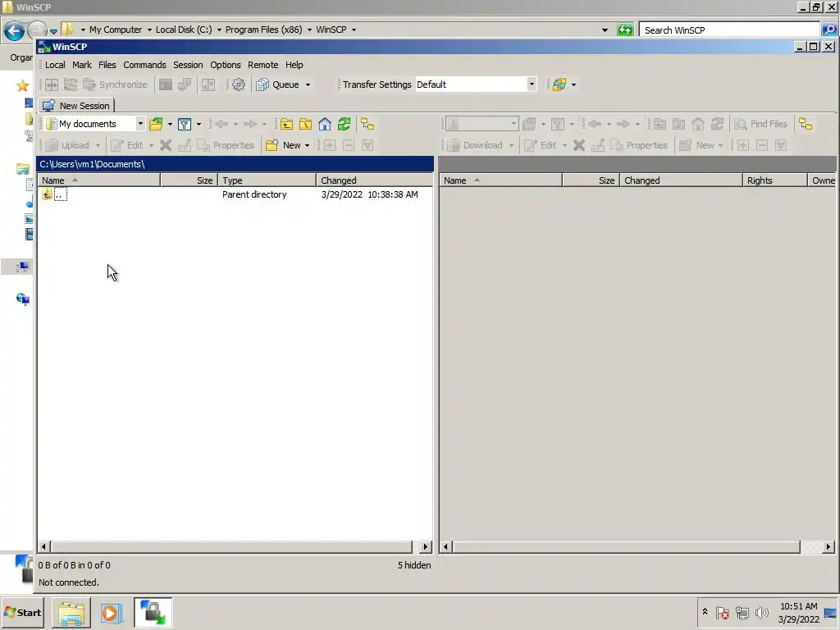Click the taskbar clock showing 10:51 AM
Image resolution: width=840 pixels, height=630 pixels.
tap(798, 606)
